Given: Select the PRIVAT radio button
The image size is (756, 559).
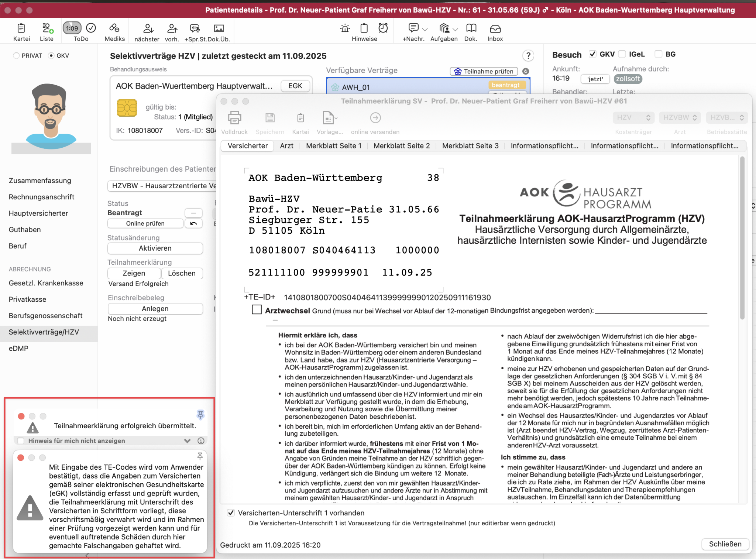Looking at the screenshot, I should [x=16, y=56].
